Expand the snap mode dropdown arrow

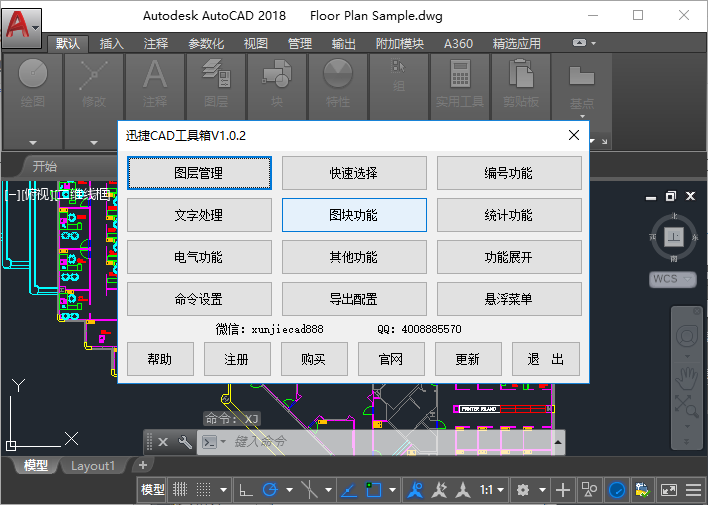click(x=223, y=490)
